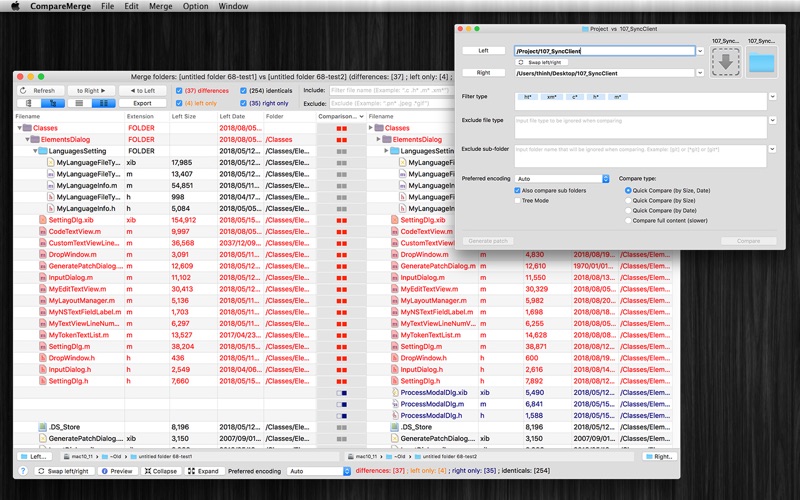Screen dimensions: 800x500
Task: Click the Refresh button
Action: pos(41,91)
